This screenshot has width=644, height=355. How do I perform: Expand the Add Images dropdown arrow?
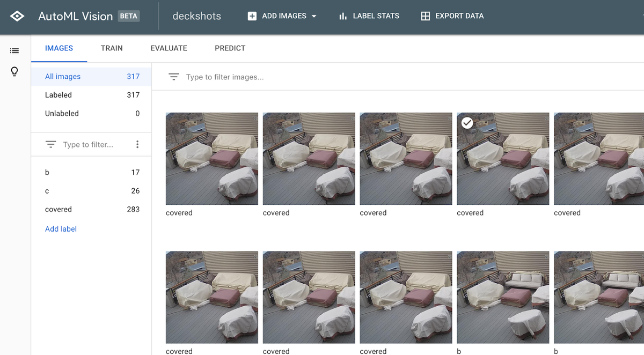point(314,16)
